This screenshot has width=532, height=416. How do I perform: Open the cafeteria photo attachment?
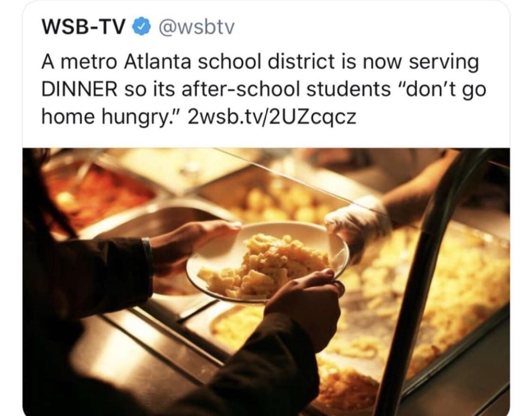pyautogui.click(x=266, y=281)
